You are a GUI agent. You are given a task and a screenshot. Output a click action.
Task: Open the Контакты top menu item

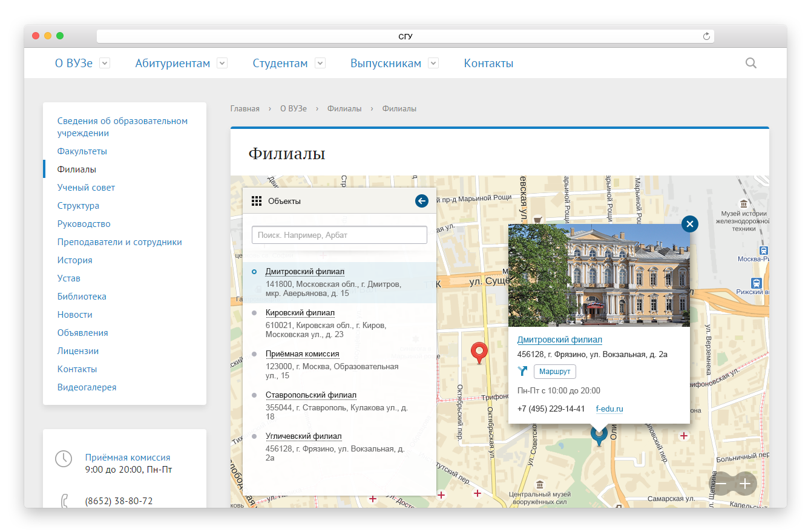[488, 64]
